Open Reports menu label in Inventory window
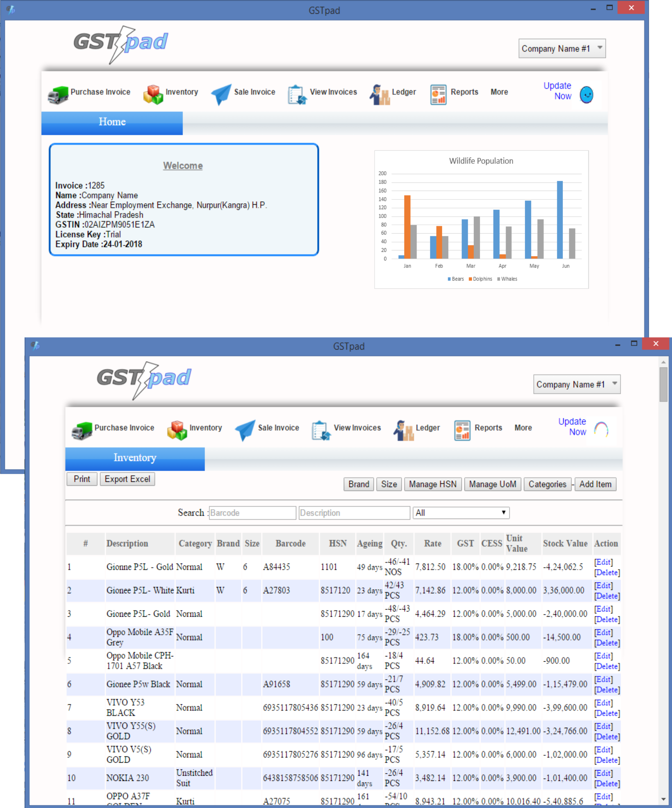Viewport: 672px width, 808px height. point(488,428)
